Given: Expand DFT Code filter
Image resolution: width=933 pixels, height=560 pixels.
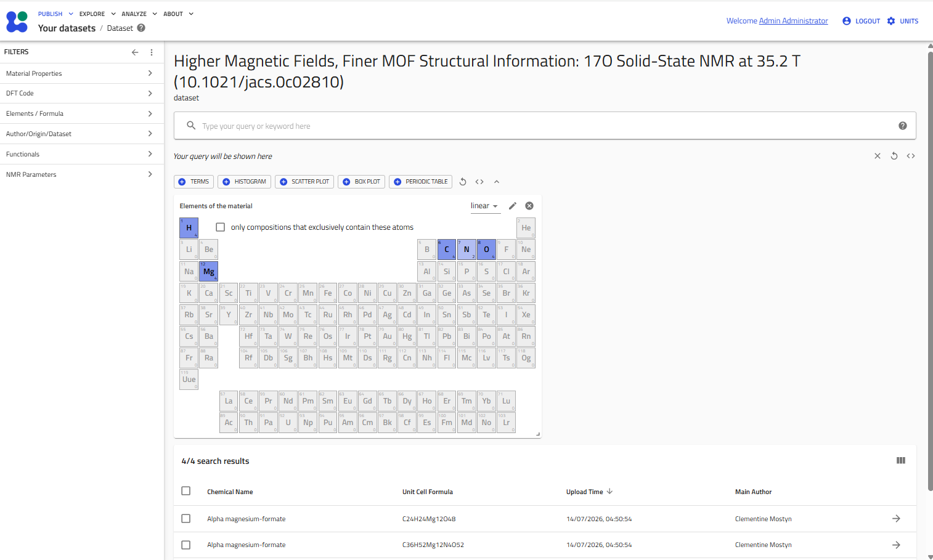Looking at the screenshot, I should [82, 93].
